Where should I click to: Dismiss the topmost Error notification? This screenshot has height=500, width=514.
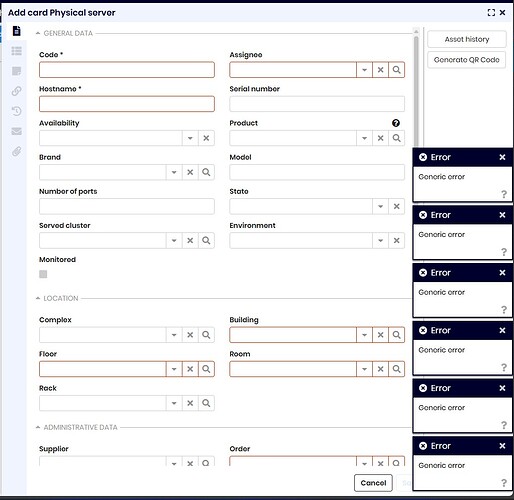502,157
